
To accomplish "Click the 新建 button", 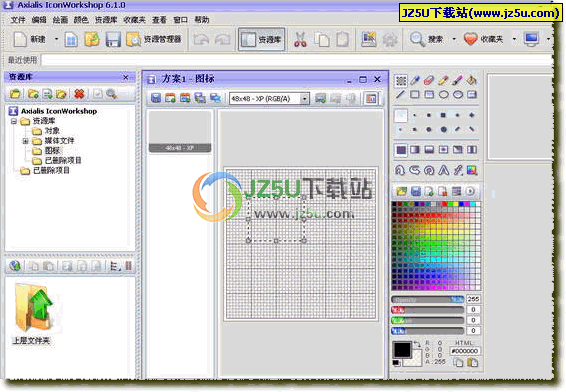I will point(30,39).
